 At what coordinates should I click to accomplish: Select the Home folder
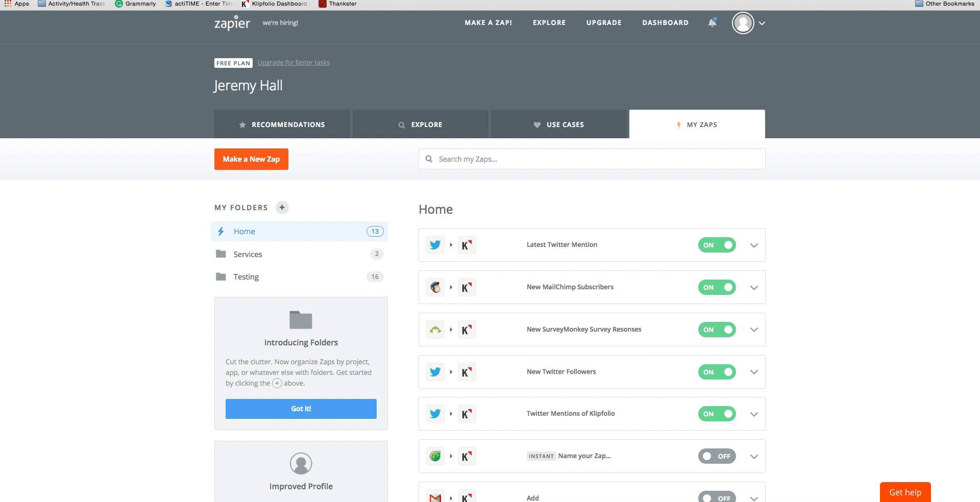click(299, 231)
